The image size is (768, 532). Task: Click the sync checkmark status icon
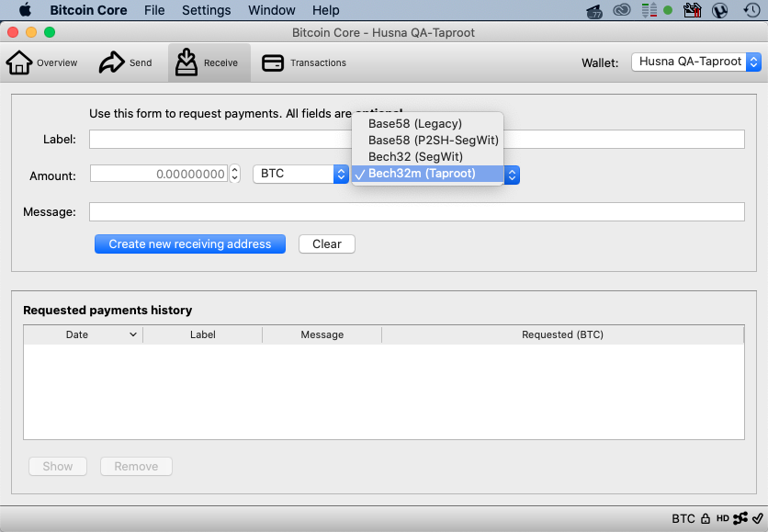pyautogui.click(x=758, y=518)
